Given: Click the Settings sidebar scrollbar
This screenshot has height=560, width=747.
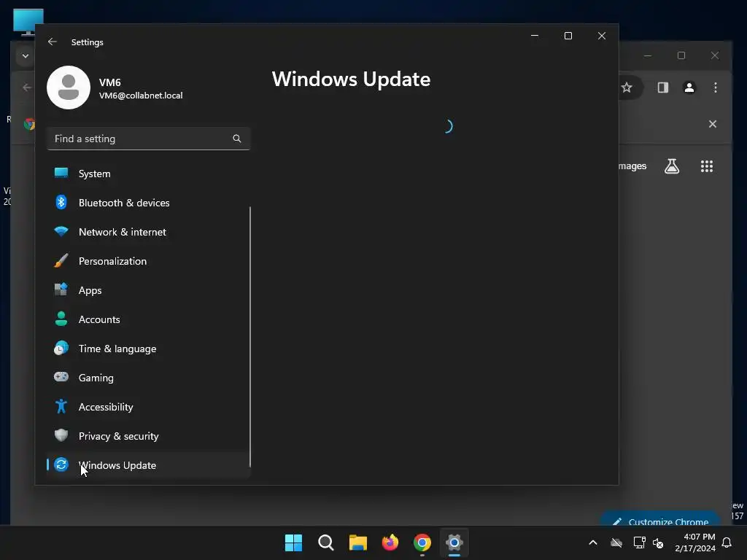Looking at the screenshot, I should click(x=250, y=337).
